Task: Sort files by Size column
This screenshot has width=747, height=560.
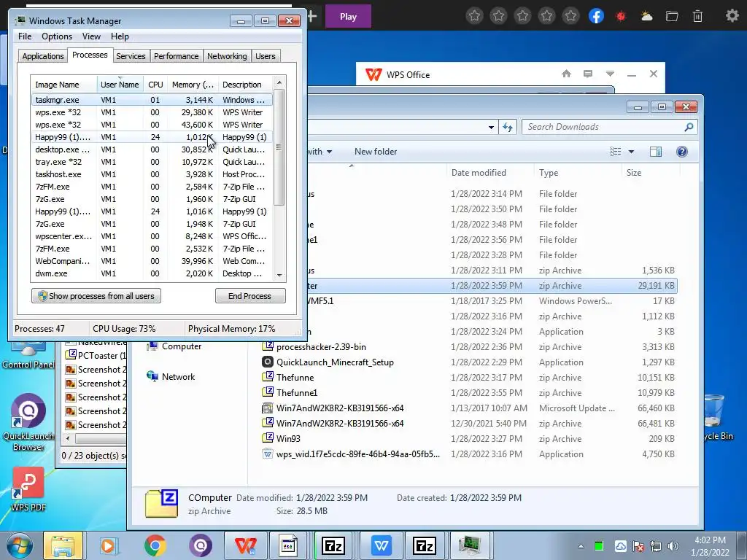Action: coord(650,172)
